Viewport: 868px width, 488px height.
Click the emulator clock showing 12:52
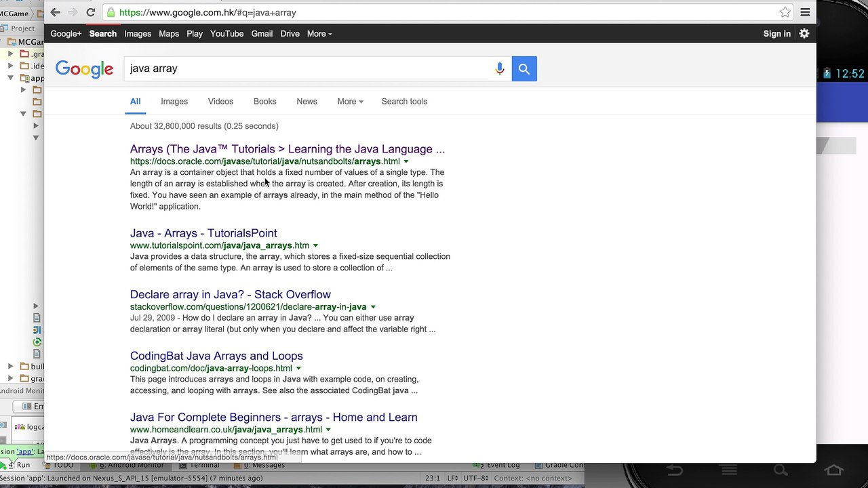pyautogui.click(x=850, y=74)
